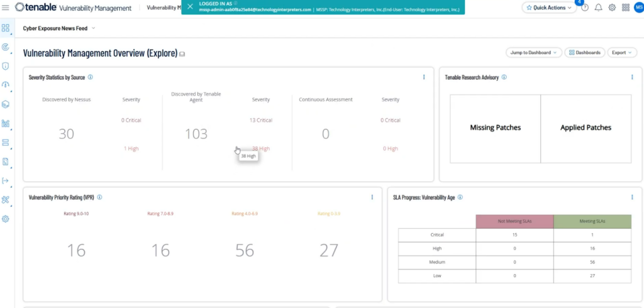Click icon beside dashboard title
Image resolution: width=644 pixels, height=308 pixels.
pyautogui.click(x=182, y=54)
